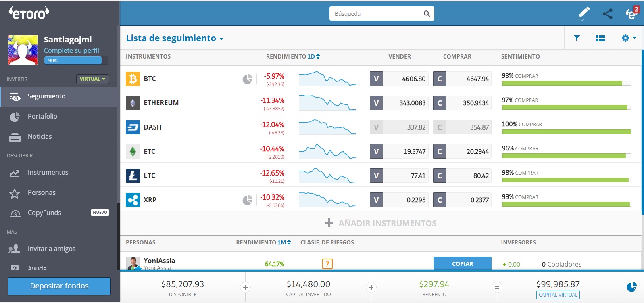The width and height of the screenshot is (644, 303).
Task: Click the V sell button for BTC
Action: (x=376, y=79)
